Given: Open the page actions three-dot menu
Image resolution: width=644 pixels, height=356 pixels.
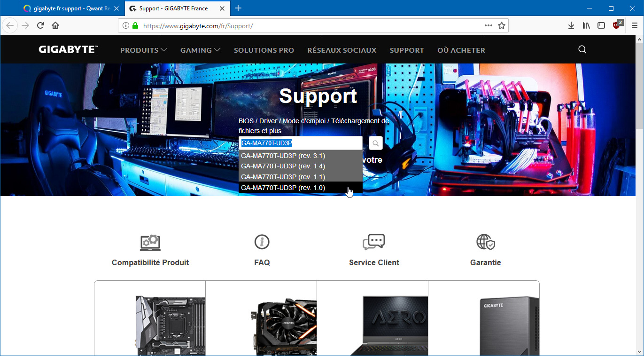Looking at the screenshot, I should [x=489, y=25].
